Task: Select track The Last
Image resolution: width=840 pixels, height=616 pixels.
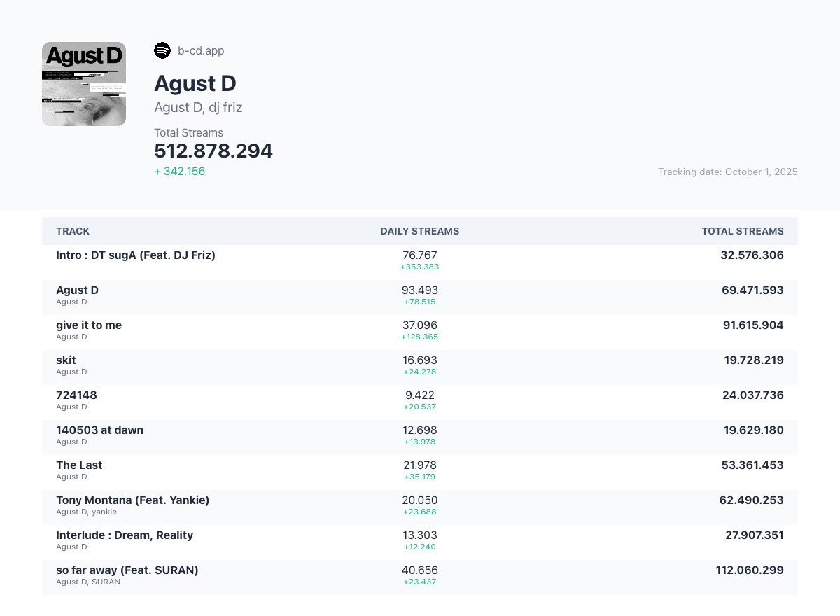Action: [x=79, y=465]
